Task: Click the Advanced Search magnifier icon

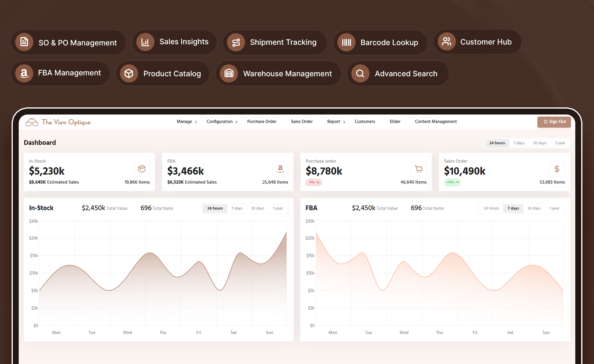Action: (360, 73)
